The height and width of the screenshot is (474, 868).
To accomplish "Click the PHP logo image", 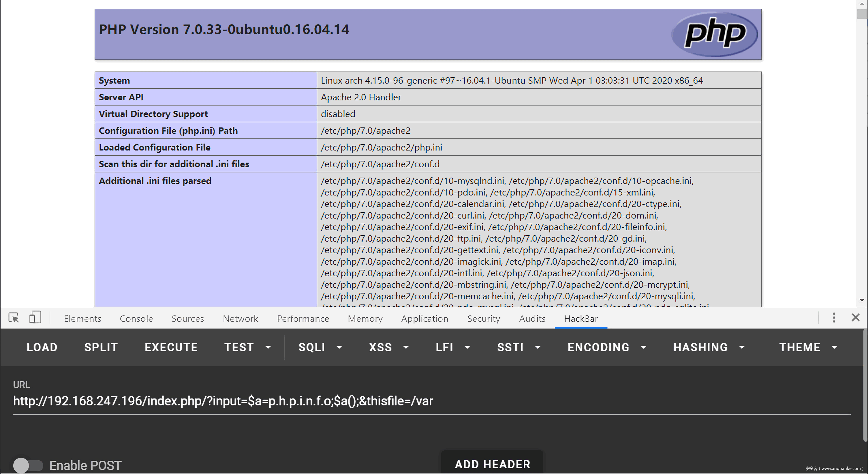I will [x=714, y=34].
